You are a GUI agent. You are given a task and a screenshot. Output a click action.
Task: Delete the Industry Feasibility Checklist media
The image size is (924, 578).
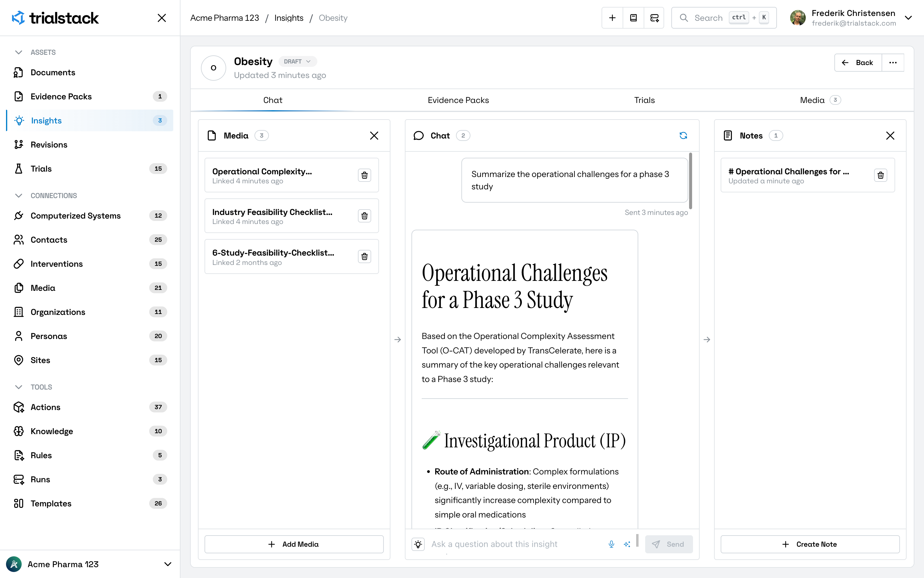pyautogui.click(x=364, y=216)
